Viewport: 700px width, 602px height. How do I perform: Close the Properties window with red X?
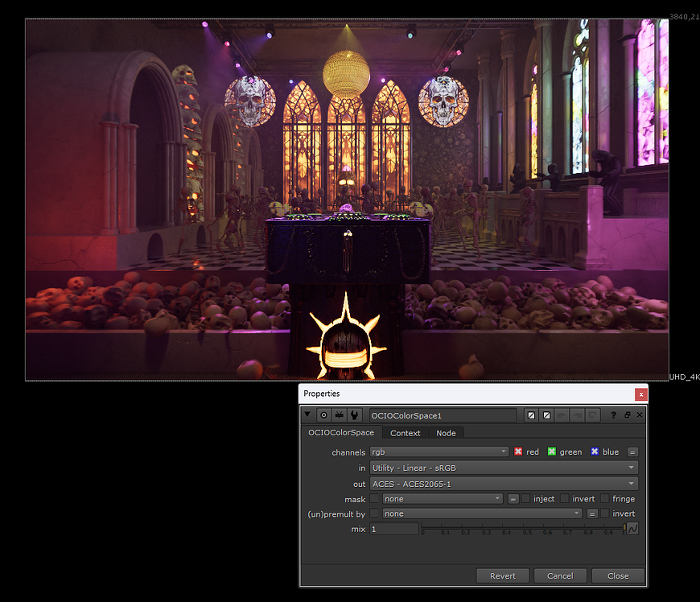click(x=641, y=394)
